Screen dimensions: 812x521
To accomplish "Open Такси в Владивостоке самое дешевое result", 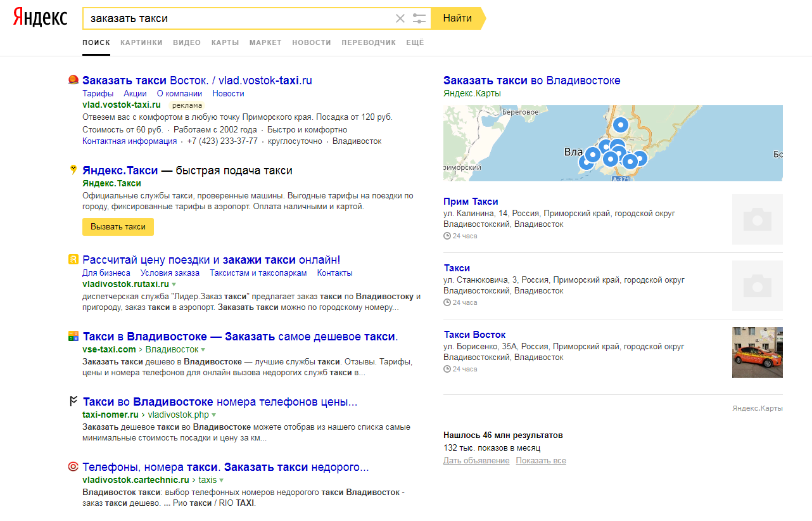I will (x=240, y=337).
